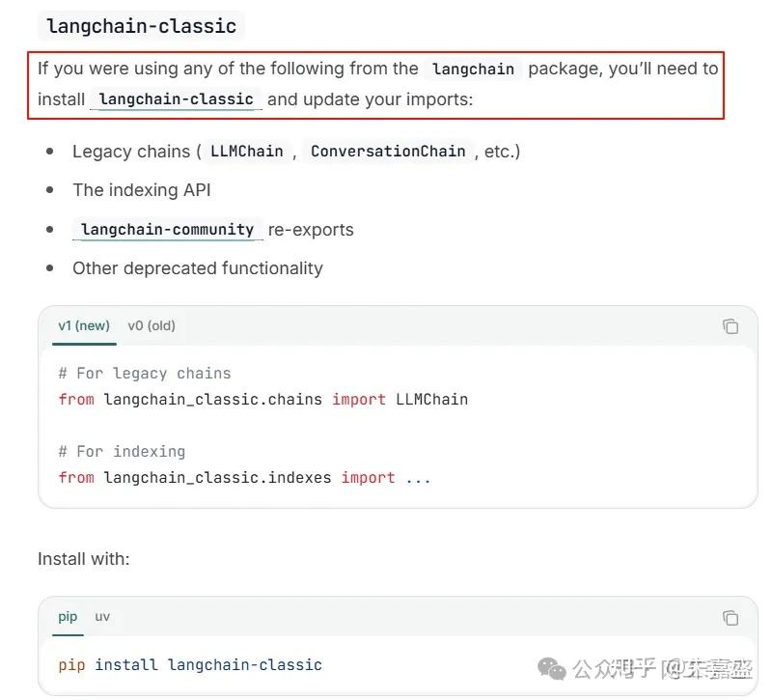Select the uv tab in the install block
Screen dimensions: 772x700
[x=102, y=616]
